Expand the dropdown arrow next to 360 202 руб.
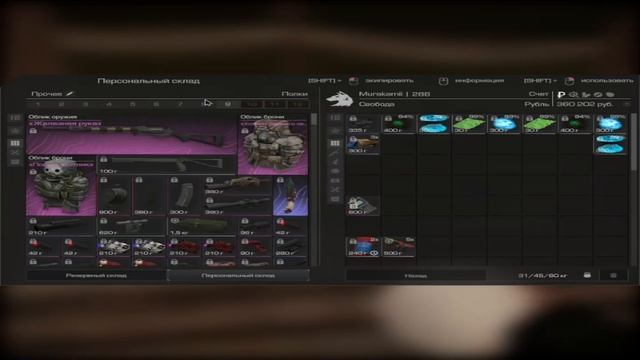 627,104
